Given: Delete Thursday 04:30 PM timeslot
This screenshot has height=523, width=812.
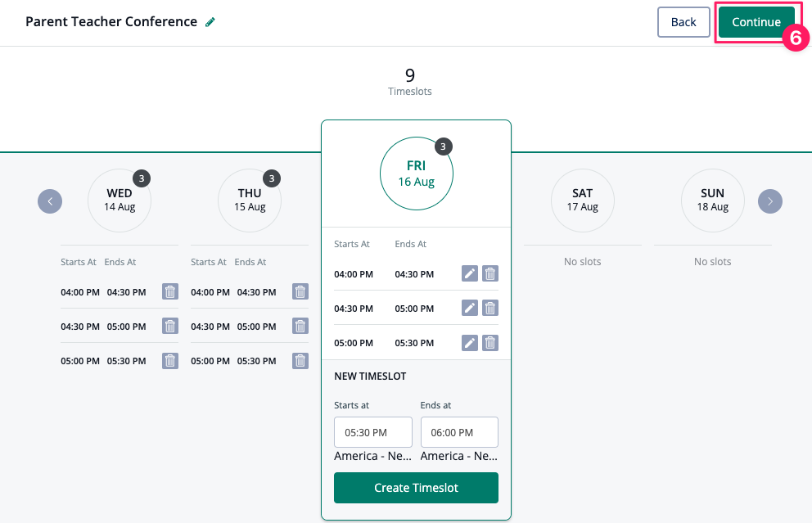Looking at the screenshot, I should (x=300, y=327).
